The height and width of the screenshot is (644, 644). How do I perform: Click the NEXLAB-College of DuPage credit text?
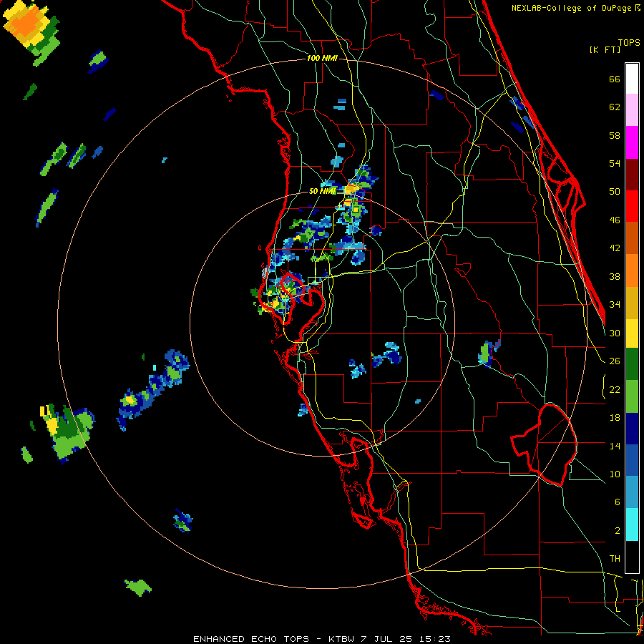(575, 8)
